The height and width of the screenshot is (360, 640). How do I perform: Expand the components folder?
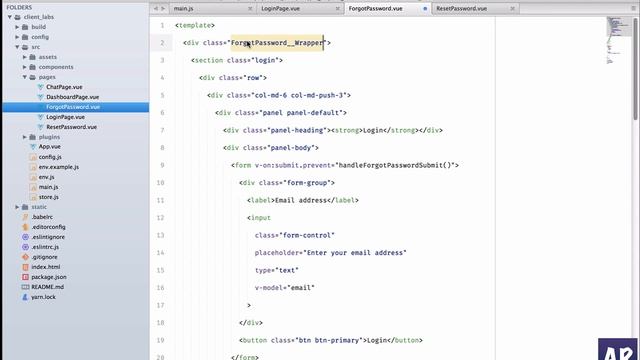coord(24,67)
